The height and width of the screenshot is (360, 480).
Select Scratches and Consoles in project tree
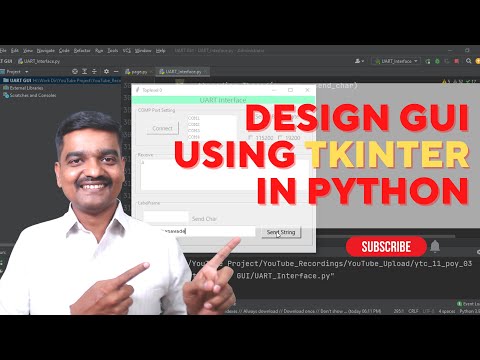click(x=30, y=95)
